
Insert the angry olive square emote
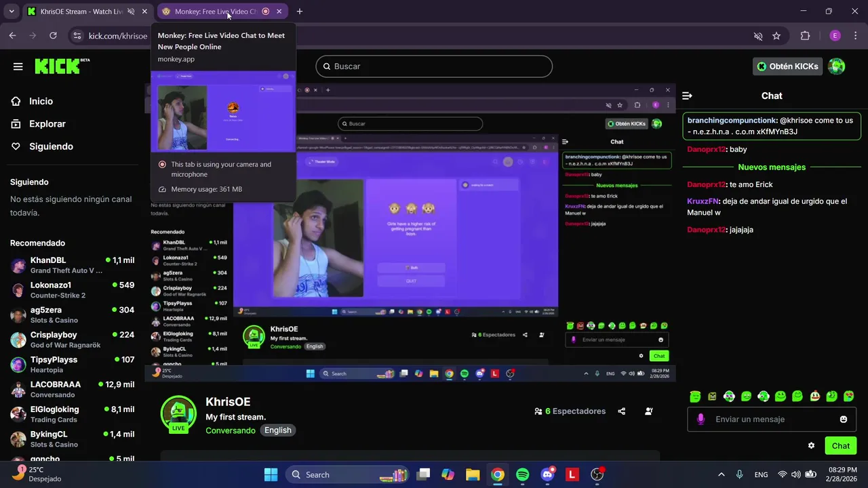(x=712, y=396)
